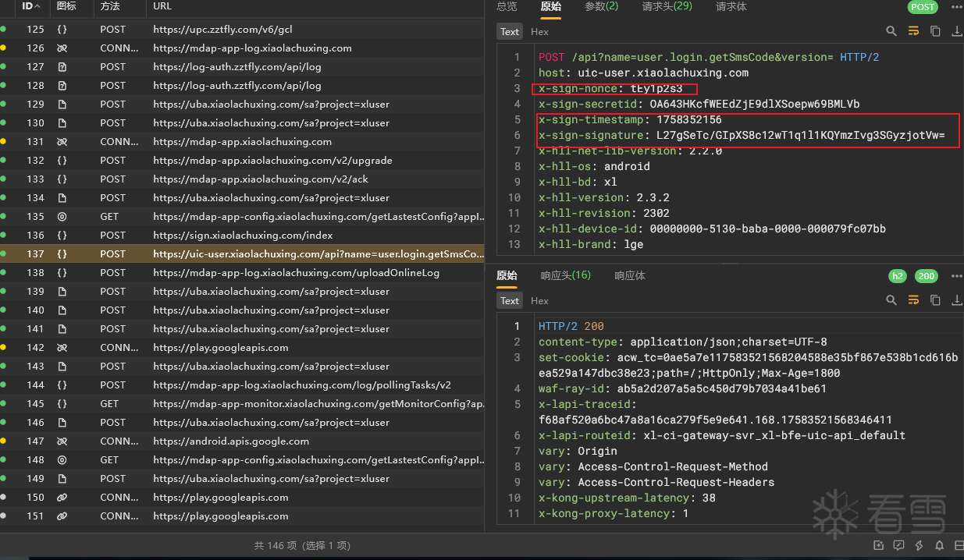Open search in the response panel
This screenshot has height=560, width=964.
pos(891,300)
